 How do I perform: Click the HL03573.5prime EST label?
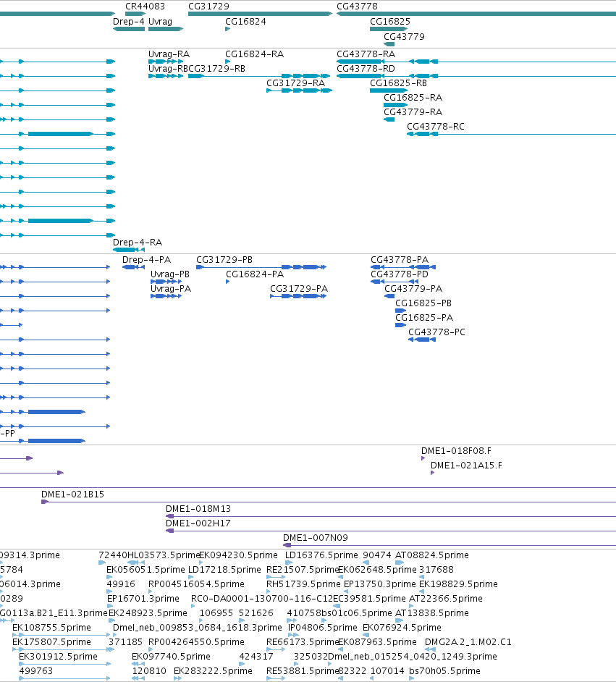(x=164, y=555)
